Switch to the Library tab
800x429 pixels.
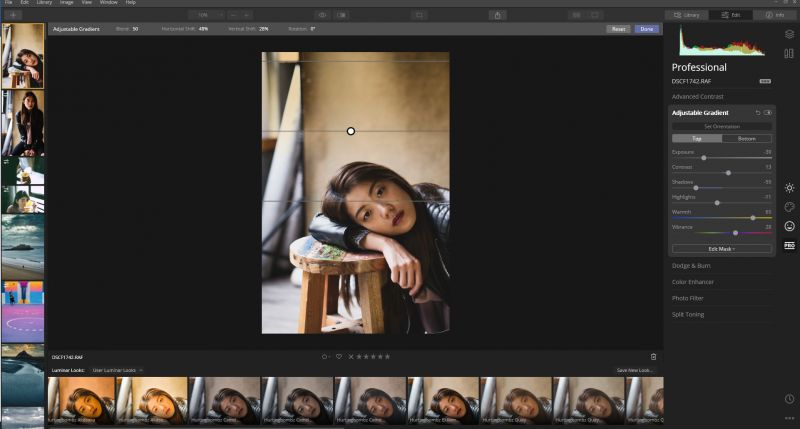pyautogui.click(x=687, y=15)
